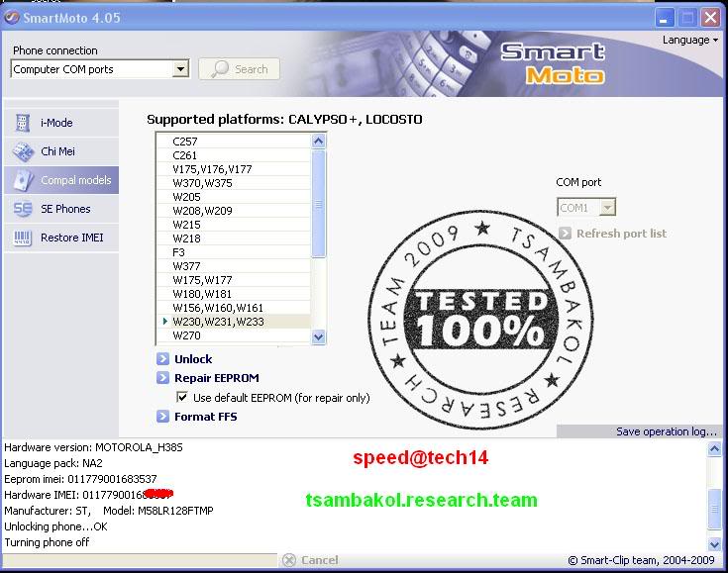728x573 pixels.
Task: Click the log panel scroll down arrow
Action: [714, 543]
